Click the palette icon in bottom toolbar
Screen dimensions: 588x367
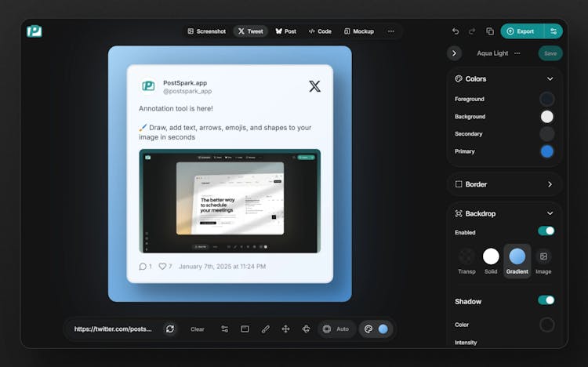coord(368,329)
